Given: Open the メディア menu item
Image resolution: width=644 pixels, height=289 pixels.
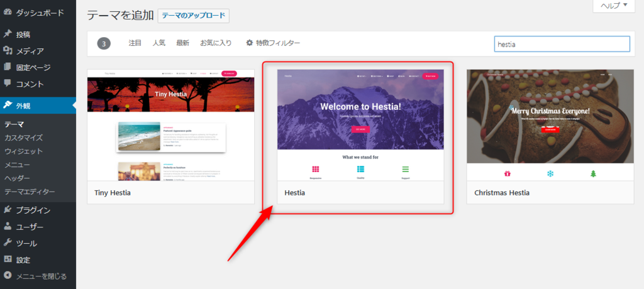Looking at the screenshot, I should (x=38, y=51).
